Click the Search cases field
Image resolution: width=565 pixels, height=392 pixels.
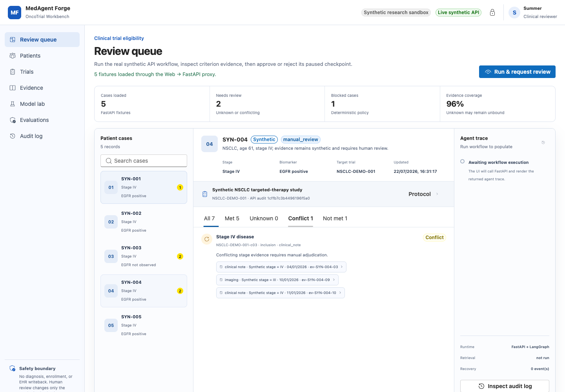pyautogui.click(x=144, y=161)
